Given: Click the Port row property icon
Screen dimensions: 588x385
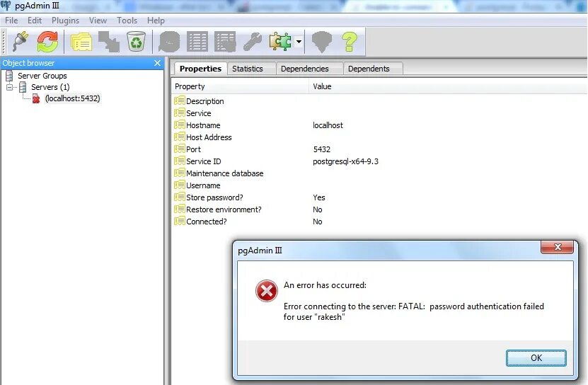Looking at the screenshot, I should tap(179, 149).
